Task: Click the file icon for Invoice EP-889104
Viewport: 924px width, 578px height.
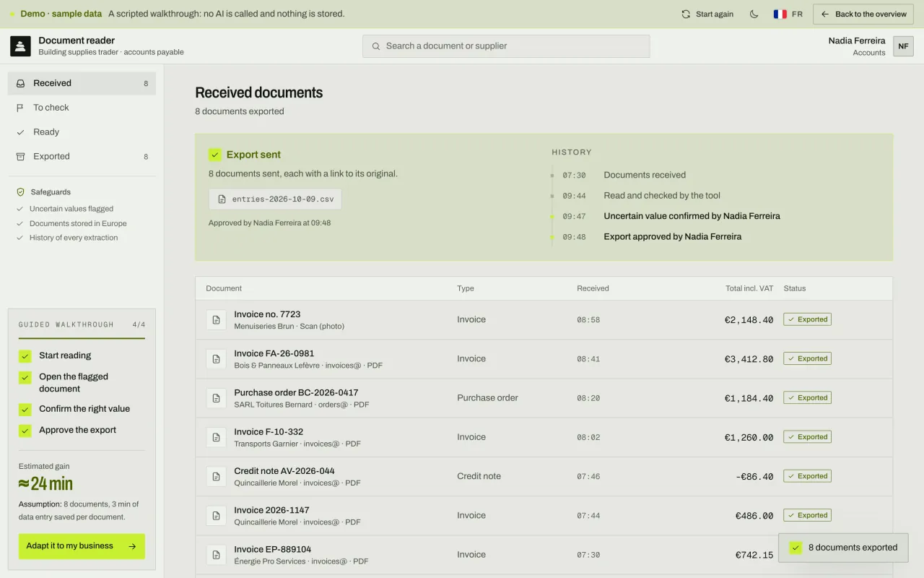Action: 217,555
